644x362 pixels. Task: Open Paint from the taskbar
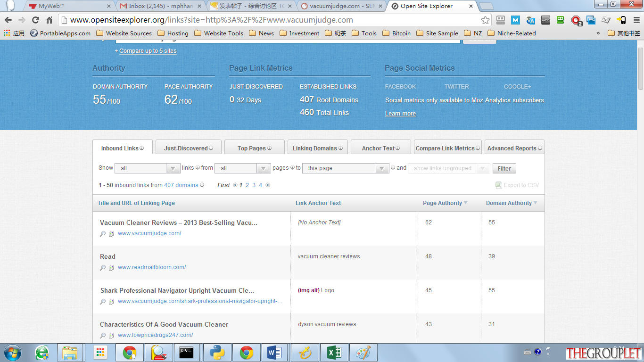[363, 353]
